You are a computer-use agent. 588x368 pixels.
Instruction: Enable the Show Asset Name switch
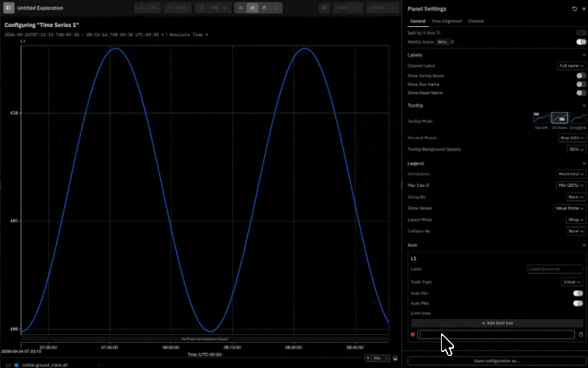[x=581, y=93]
